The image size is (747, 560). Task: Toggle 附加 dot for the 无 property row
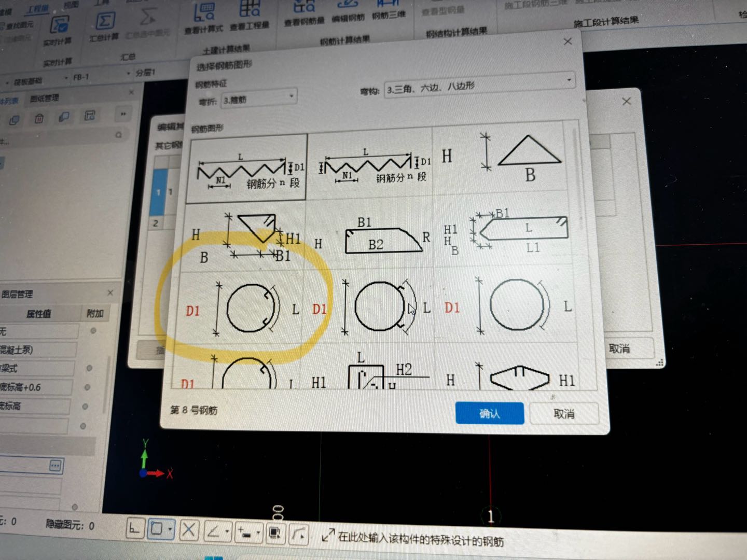point(94,330)
